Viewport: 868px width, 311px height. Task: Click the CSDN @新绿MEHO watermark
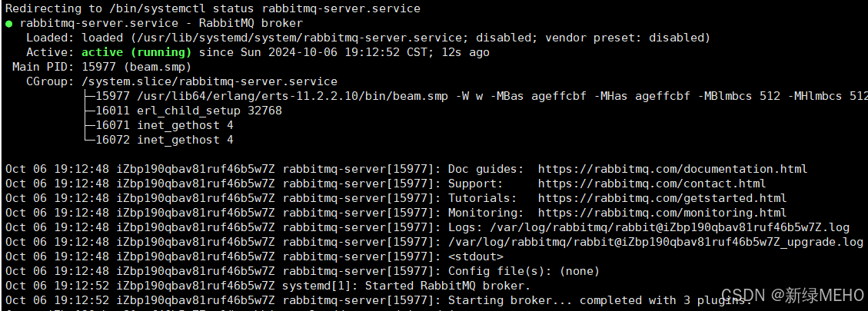[x=809, y=295]
